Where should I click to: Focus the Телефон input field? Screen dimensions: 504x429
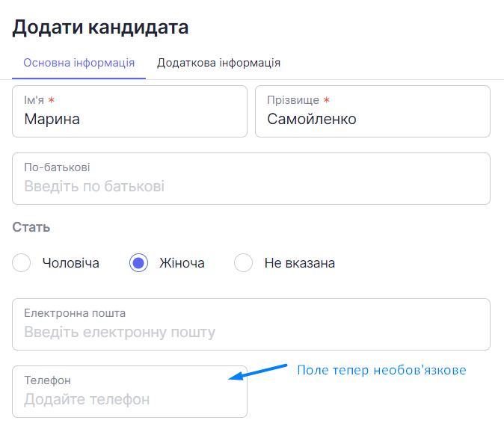[x=129, y=392]
